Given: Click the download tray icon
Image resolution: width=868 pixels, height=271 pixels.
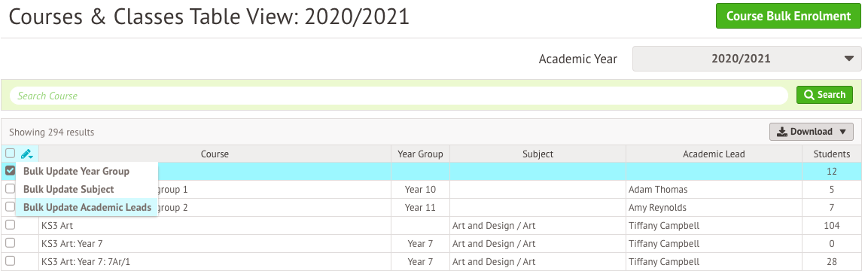Looking at the screenshot, I should click(x=782, y=132).
